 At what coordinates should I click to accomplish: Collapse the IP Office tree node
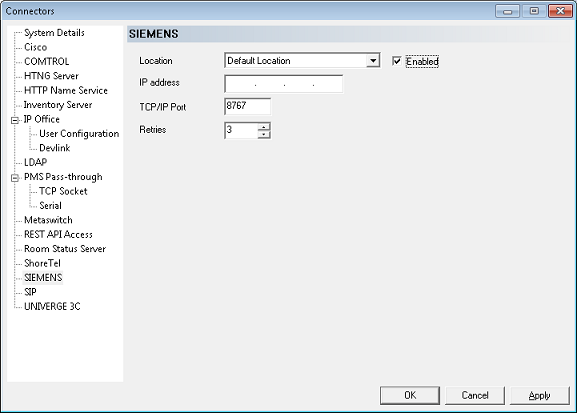pos(15,120)
